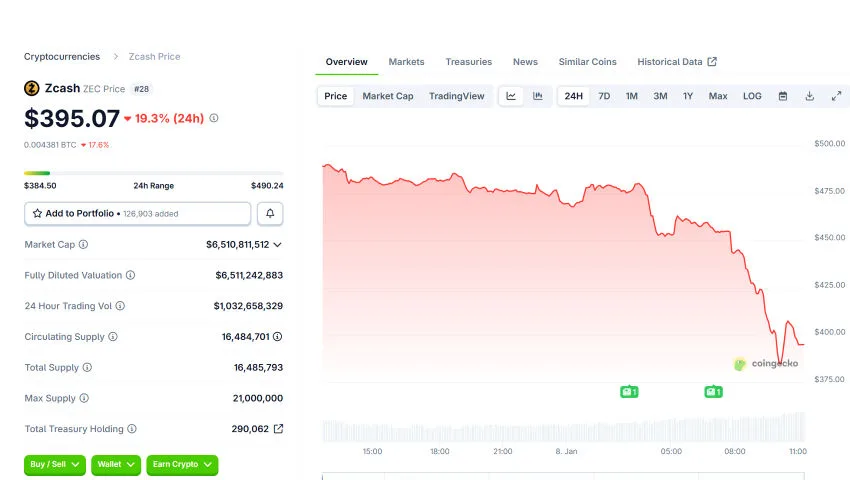The height and width of the screenshot is (480, 850).
Task: Click the Zcash coin logo
Action: 32,88
